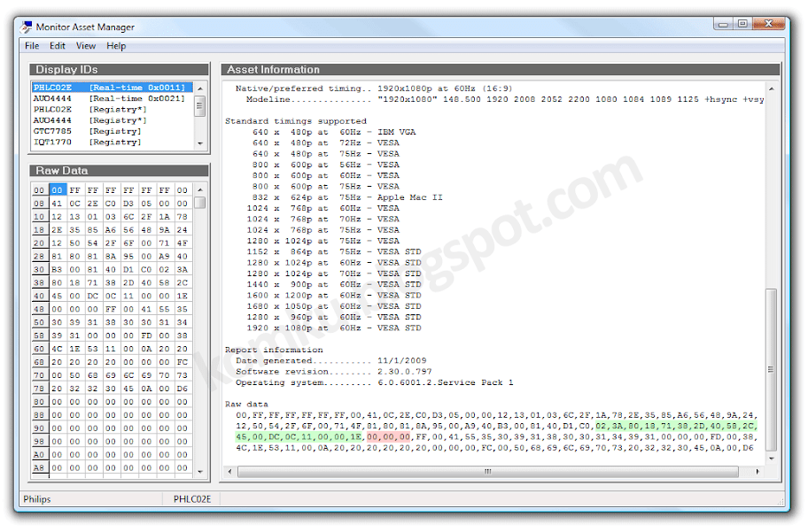
Task: Open the View menu
Action: coord(86,46)
